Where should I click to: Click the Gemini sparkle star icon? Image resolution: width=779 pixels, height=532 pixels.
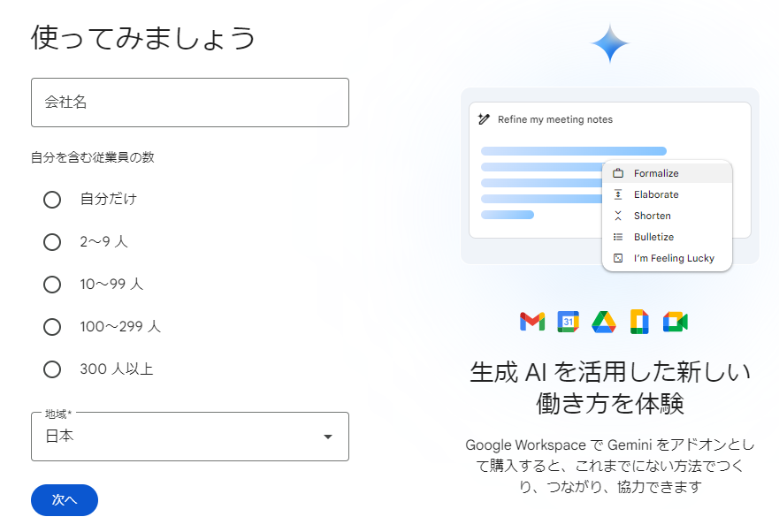click(610, 43)
